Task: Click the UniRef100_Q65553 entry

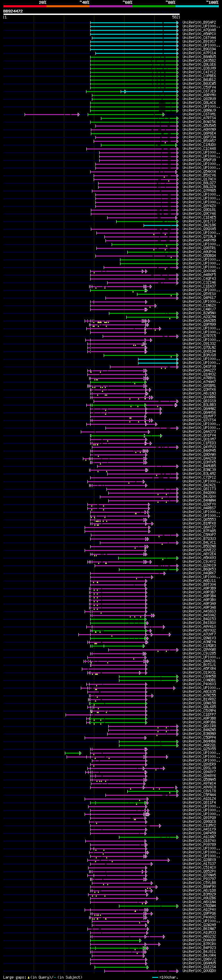Action: point(199,520)
